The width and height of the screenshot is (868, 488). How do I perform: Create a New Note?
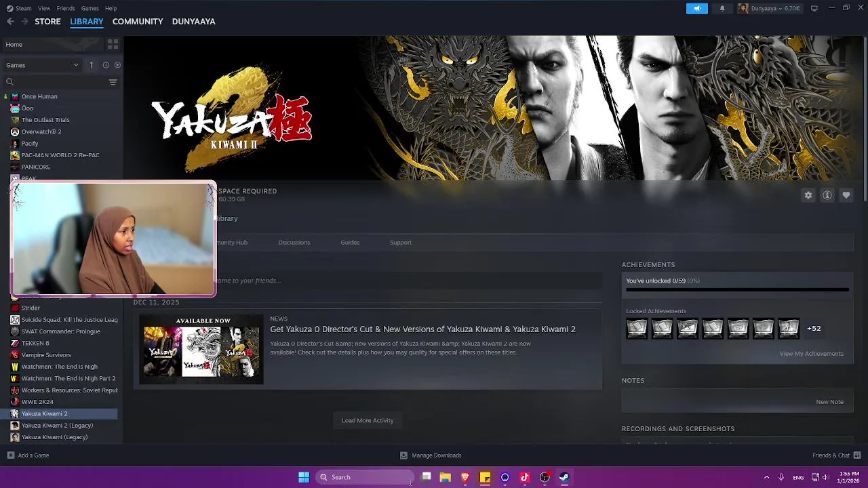829,402
